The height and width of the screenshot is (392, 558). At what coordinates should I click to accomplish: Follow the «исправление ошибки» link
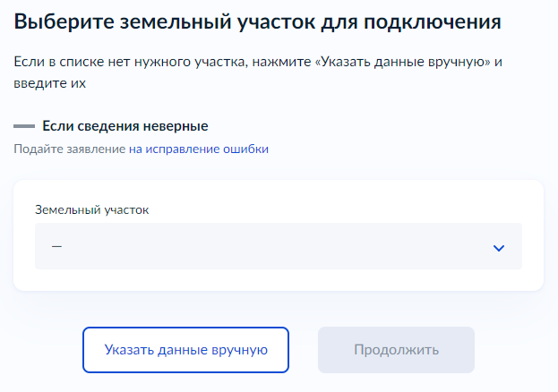tap(207, 149)
